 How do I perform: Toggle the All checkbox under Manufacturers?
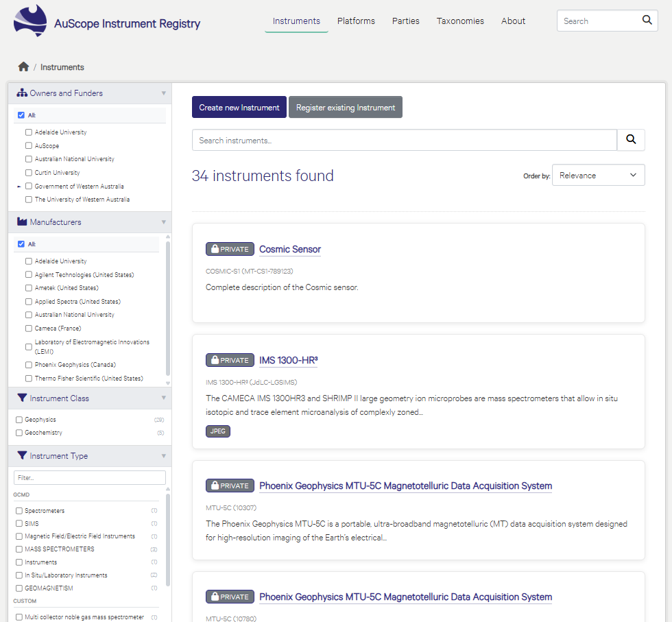(x=21, y=244)
